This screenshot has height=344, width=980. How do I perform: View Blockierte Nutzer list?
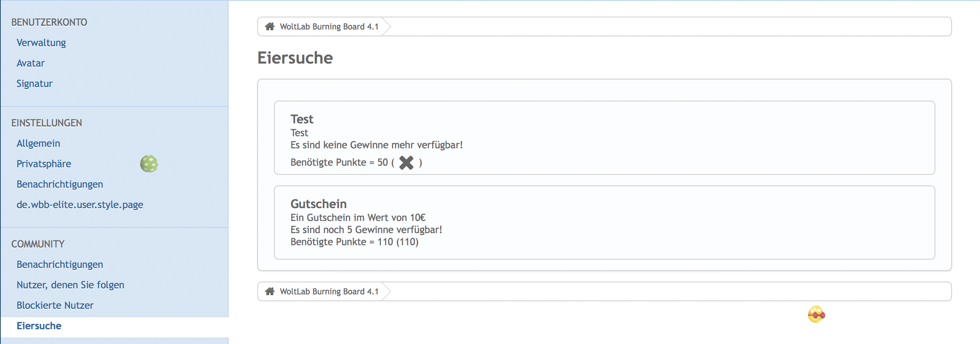pos(55,305)
